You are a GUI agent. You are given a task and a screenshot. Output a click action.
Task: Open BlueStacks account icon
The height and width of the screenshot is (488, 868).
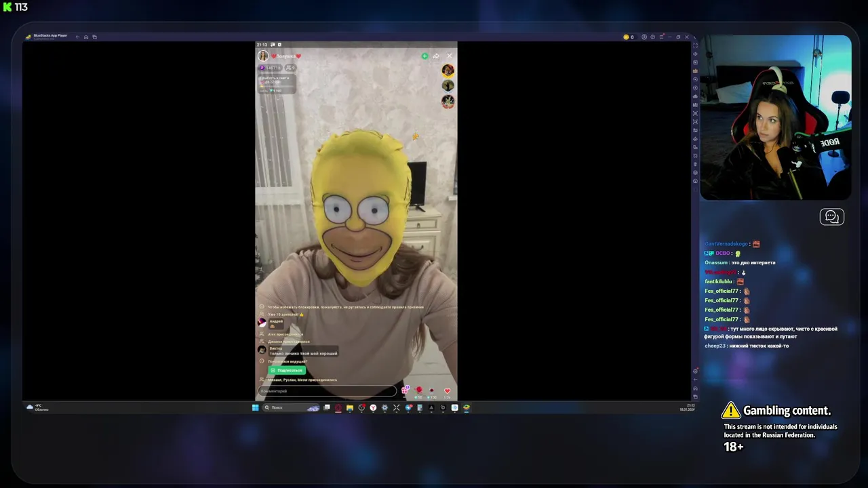click(x=644, y=37)
